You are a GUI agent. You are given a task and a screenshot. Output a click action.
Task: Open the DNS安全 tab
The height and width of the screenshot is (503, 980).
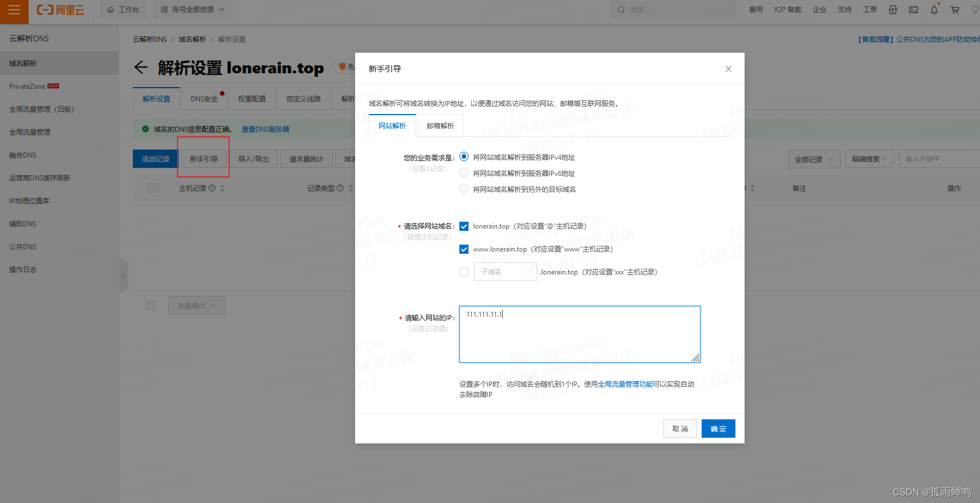coord(204,99)
